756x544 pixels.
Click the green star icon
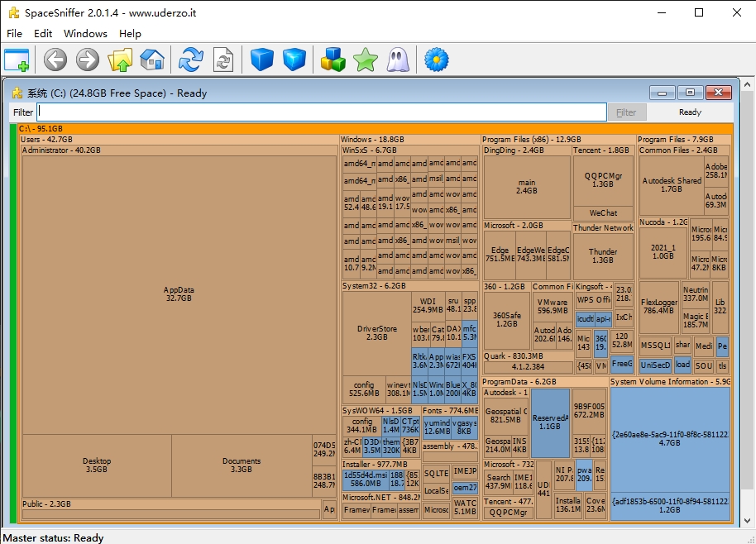(365, 60)
